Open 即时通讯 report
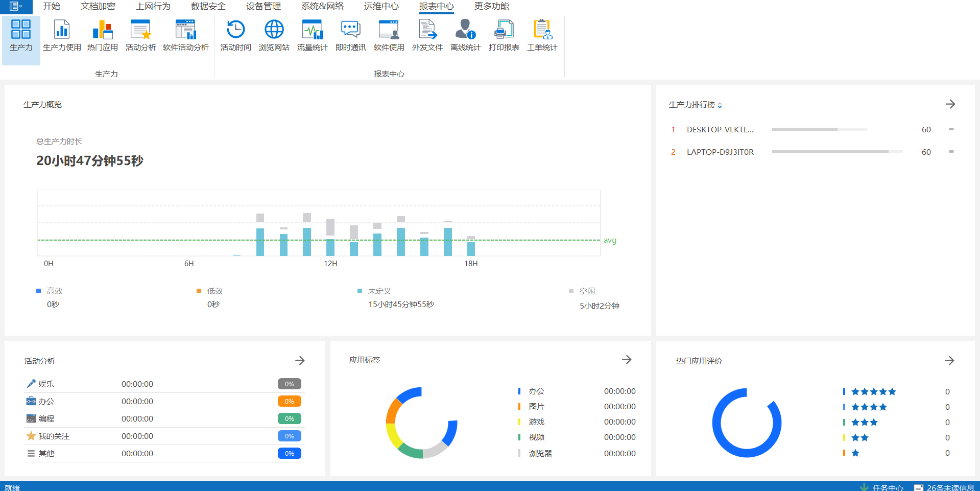 click(350, 36)
